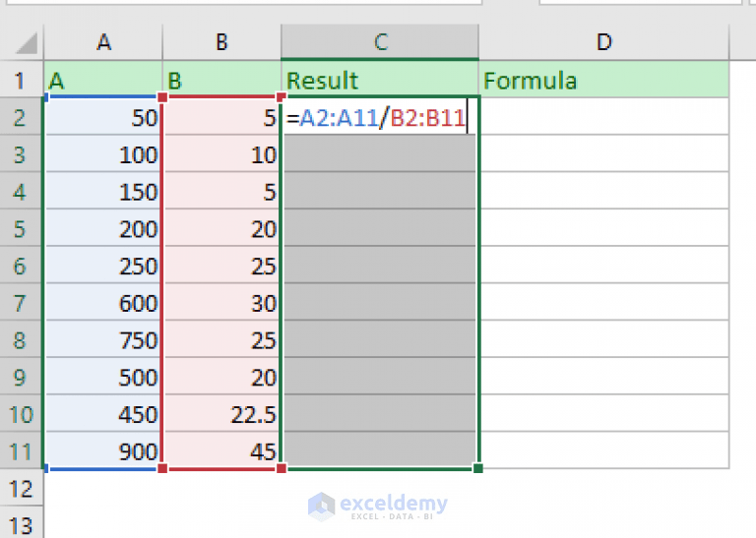The width and height of the screenshot is (756, 538).
Task: Click cell containing 250
Action: (x=103, y=265)
